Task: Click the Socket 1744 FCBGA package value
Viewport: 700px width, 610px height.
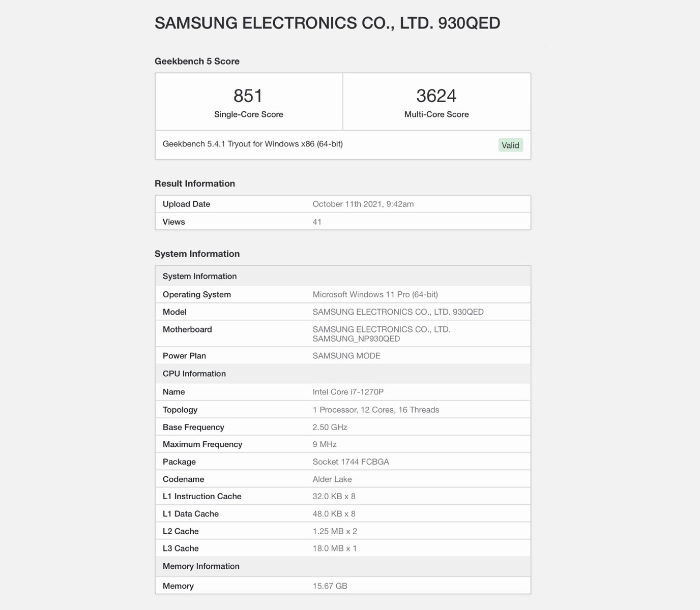Action: pyautogui.click(x=351, y=462)
